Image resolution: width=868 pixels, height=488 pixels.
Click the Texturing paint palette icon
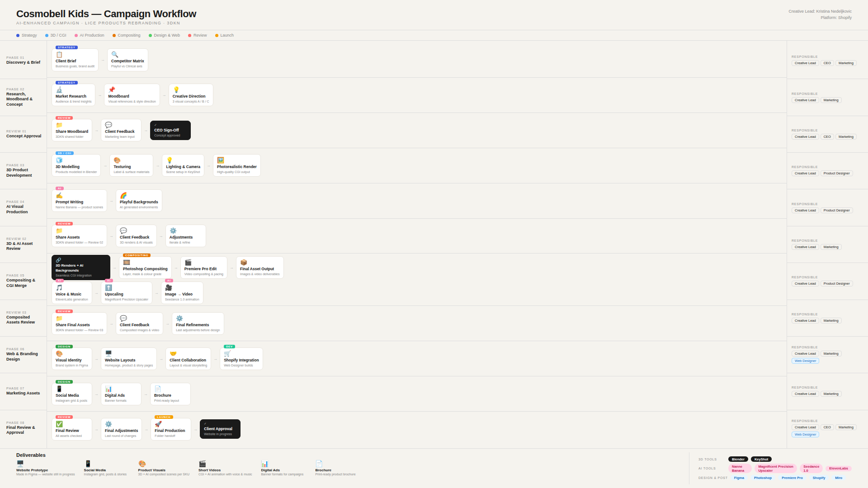click(x=117, y=160)
